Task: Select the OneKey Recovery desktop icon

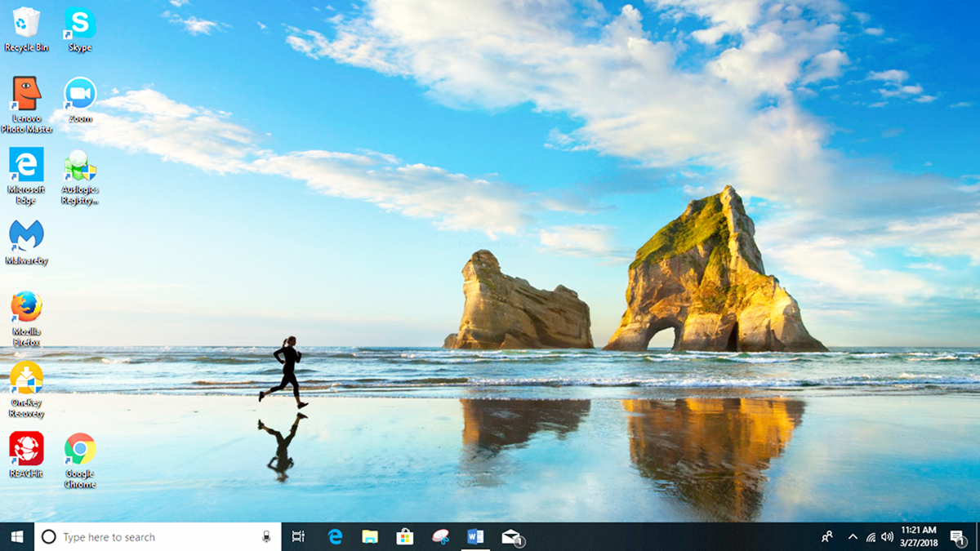Action: [26, 389]
